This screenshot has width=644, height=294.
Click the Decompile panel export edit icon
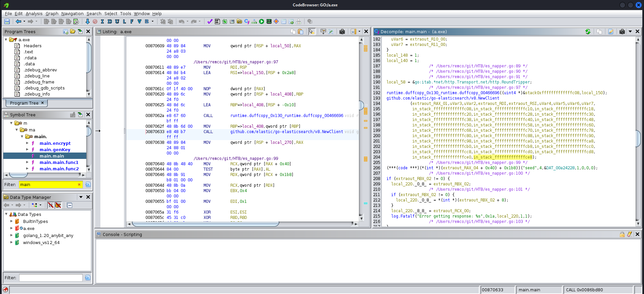611,32
